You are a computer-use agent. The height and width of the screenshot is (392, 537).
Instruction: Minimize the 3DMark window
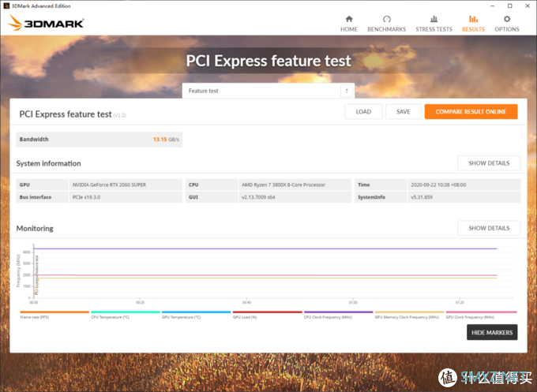coord(493,6)
